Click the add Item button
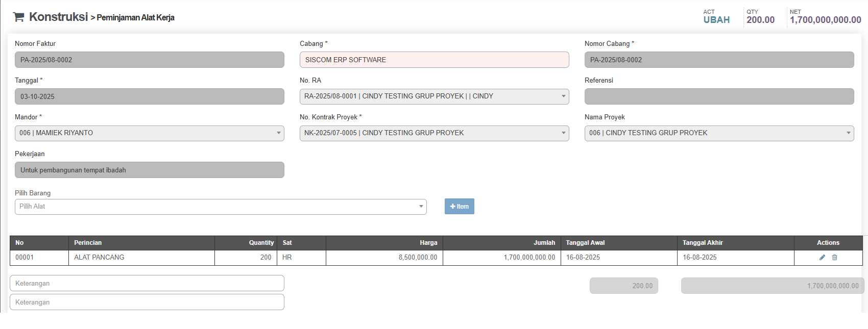868x329 pixels. point(459,207)
